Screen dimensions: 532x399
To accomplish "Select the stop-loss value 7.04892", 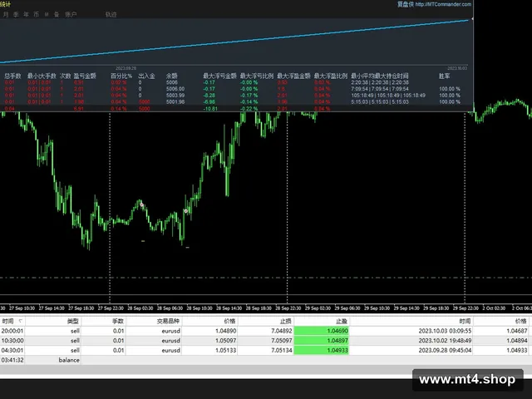I will pyautogui.click(x=281, y=331).
